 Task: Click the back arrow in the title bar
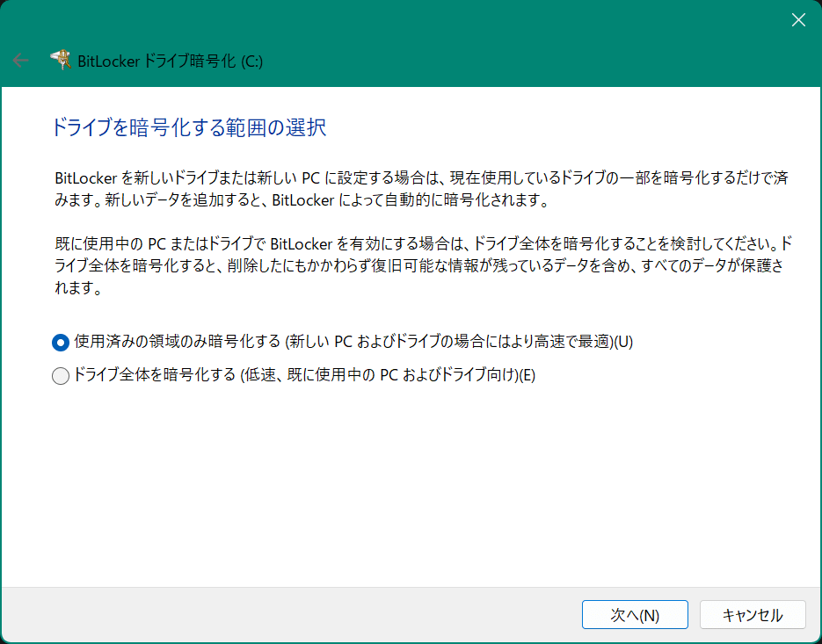pyautogui.click(x=20, y=61)
